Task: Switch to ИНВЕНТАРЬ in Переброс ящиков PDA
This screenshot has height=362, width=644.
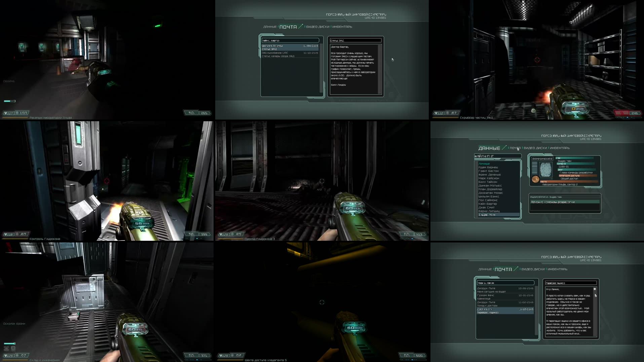Action: point(557,269)
